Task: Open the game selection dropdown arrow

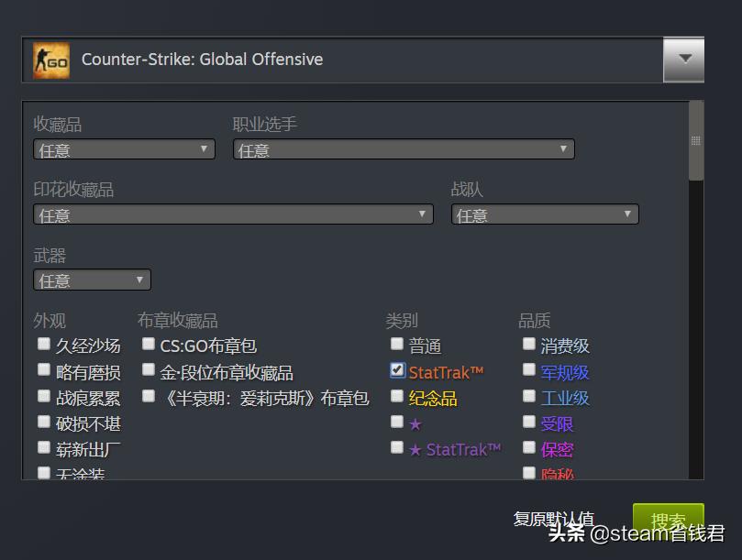Action: pos(683,58)
